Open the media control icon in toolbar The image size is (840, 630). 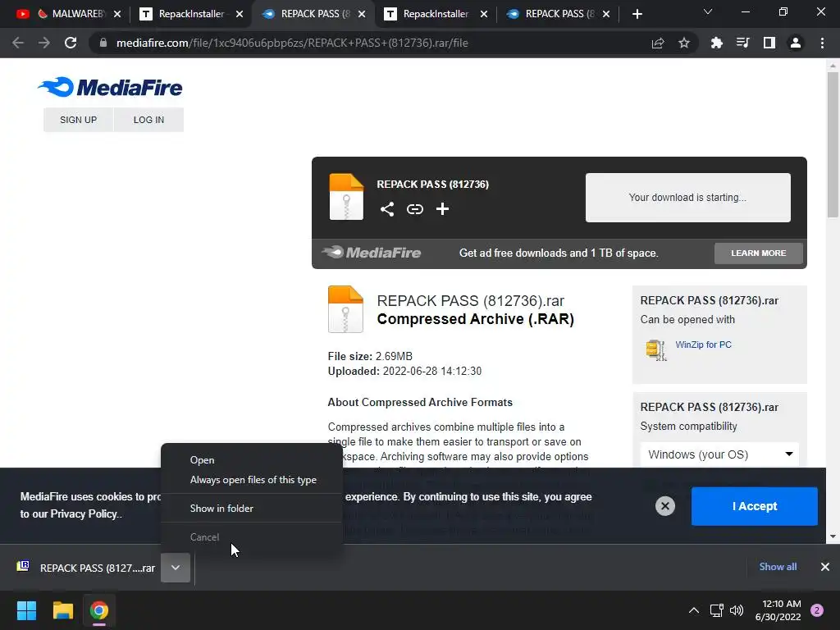pos(742,43)
